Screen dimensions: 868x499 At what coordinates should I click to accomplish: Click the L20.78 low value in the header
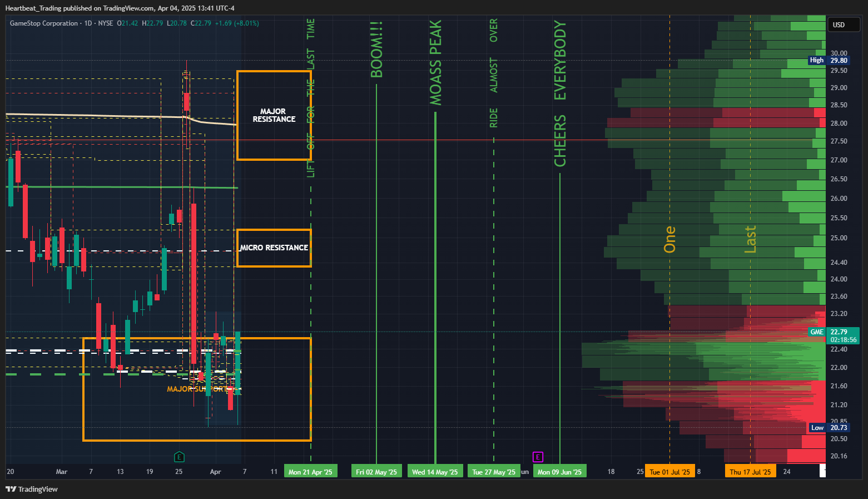coord(177,23)
